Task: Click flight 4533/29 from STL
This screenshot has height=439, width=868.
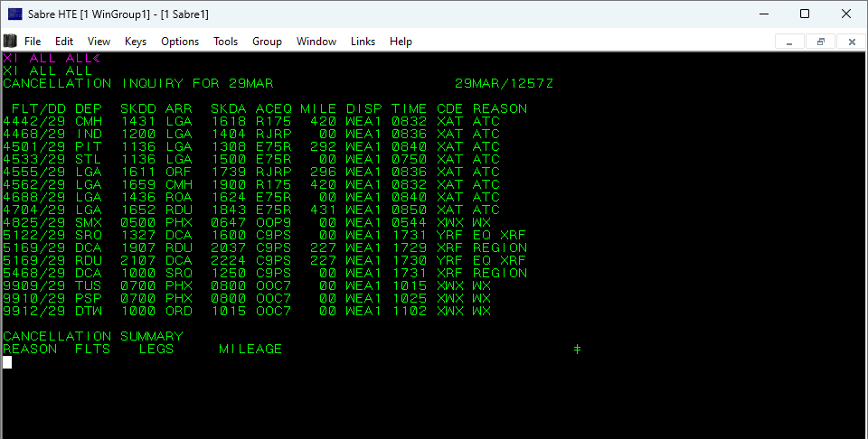Action: pos(251,159)
